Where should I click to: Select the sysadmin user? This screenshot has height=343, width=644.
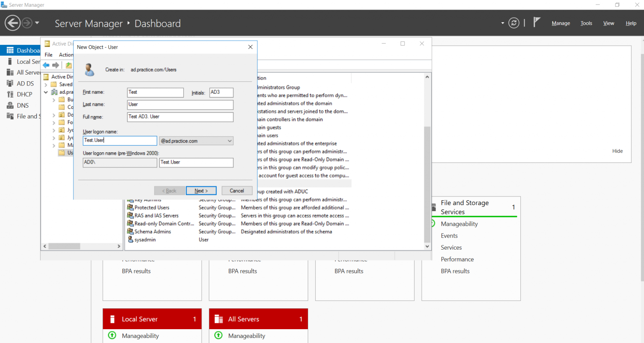point(145,240)
